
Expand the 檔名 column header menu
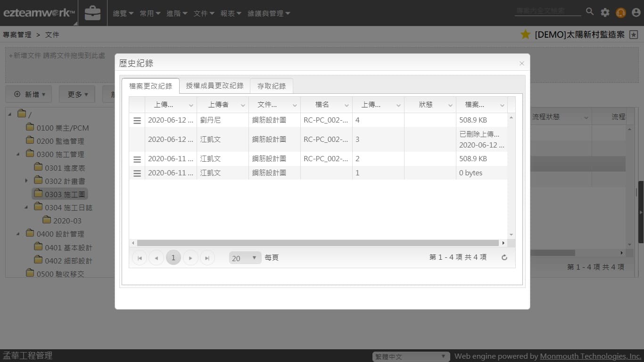pos(347,105)
